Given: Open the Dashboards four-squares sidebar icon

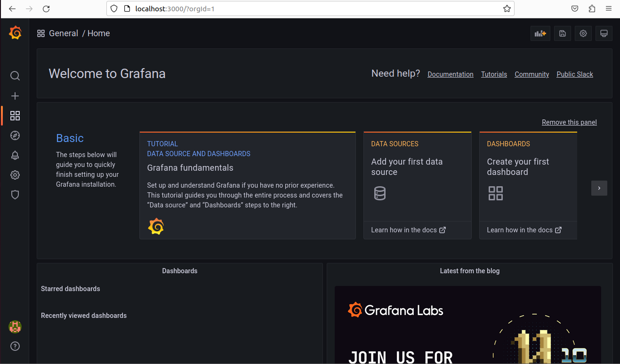Looking at the screenshot, I should click(15, 116).
